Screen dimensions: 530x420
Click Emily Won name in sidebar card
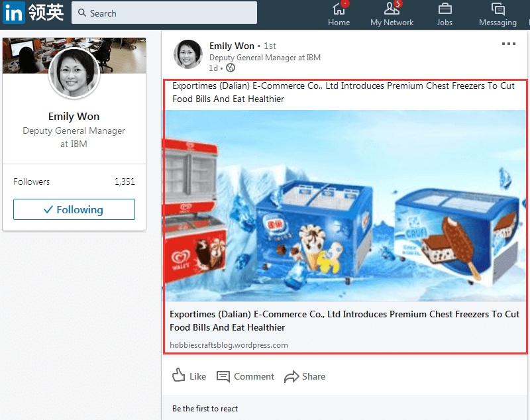[x=74, y=117]
